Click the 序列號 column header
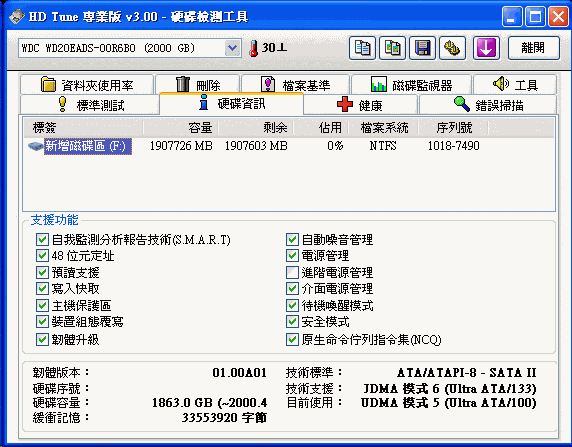 point(453,128)
